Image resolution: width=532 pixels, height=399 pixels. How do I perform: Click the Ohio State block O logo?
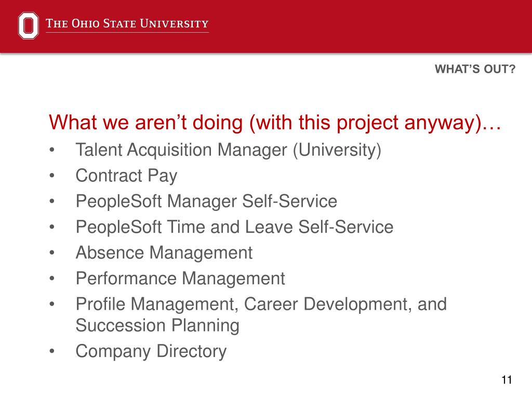pyautogui.click(x=28, y=25)
